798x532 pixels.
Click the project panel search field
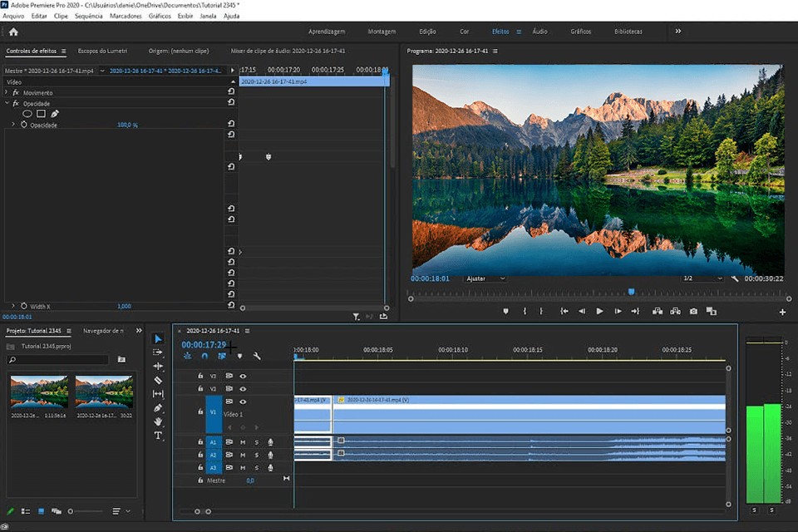pyautogui.click(x=58, y=360)
